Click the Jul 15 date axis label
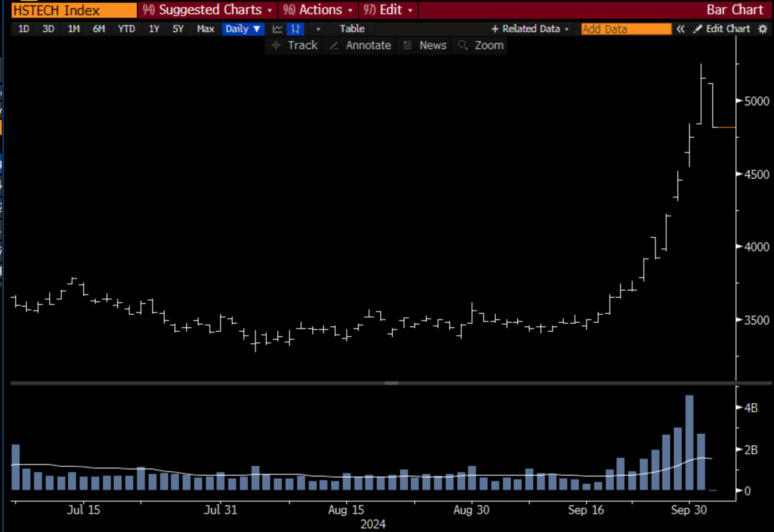This screenshot has width=774, height=532. [x=84, y=510]
